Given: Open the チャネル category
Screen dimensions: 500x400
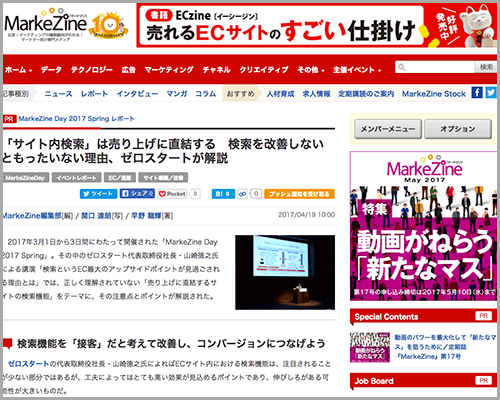Looking at the screenshot, I should click(216, 70).
